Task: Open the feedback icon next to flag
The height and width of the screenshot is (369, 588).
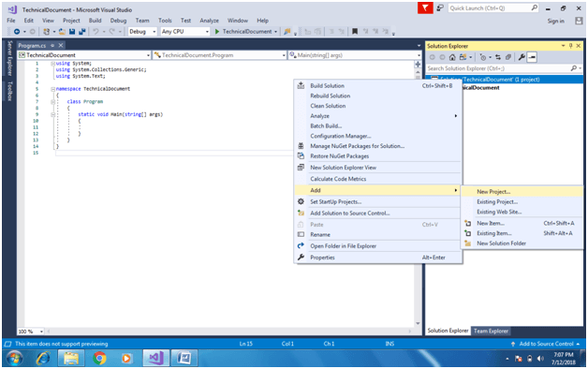Action: [x=440, y=7]
